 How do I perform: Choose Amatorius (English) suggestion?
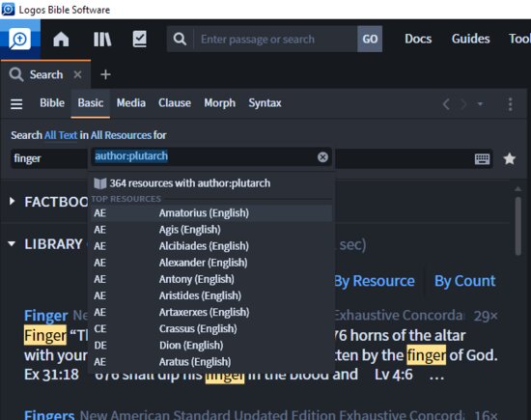click(211, 213)
